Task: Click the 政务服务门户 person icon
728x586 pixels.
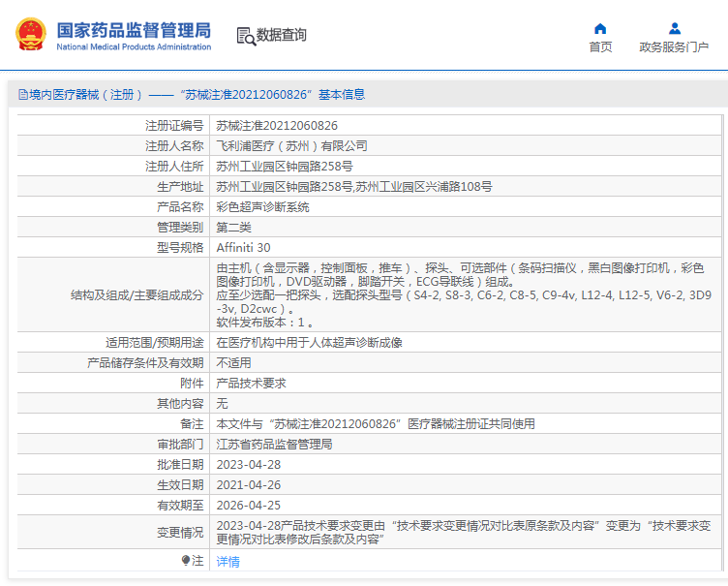Action: [674, 28]
